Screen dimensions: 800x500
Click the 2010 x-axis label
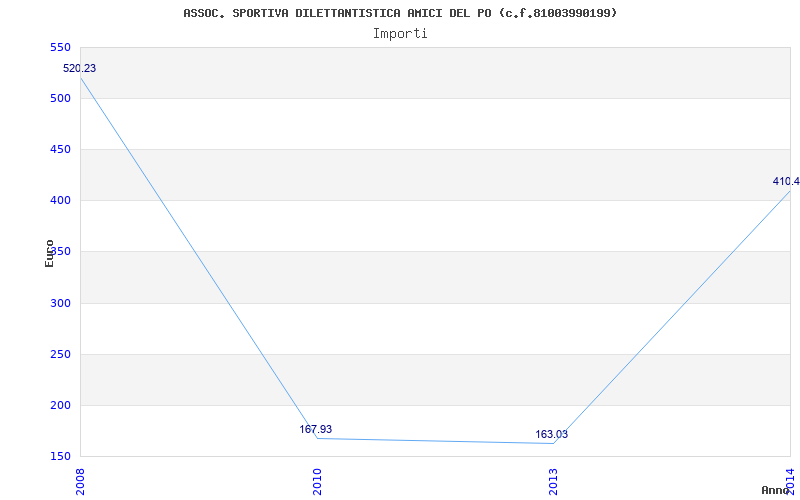click(317, 483)
